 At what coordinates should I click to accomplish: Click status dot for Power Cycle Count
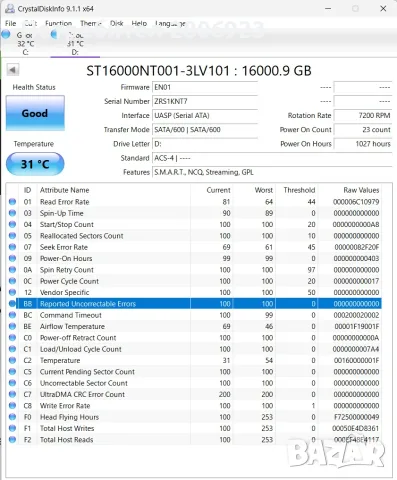click(x=12, y=281)
